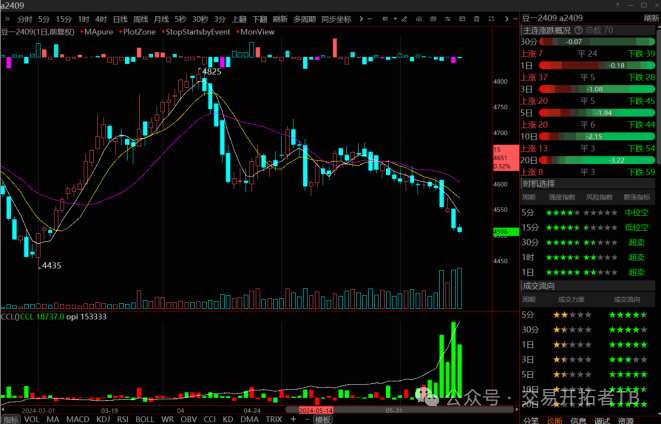
Task: Expand more toolbar items arrow after 同步坐标
Action: click(x=361, y=19)
